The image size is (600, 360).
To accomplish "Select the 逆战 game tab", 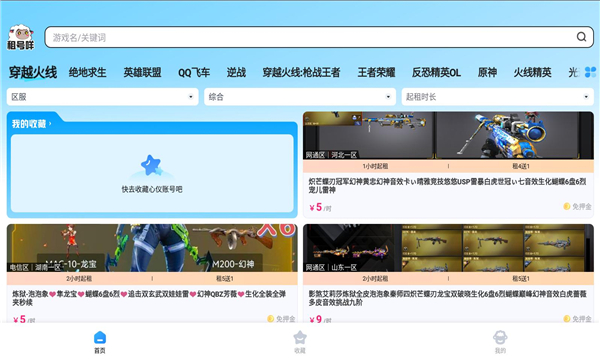I will click(x=236, y=72).
